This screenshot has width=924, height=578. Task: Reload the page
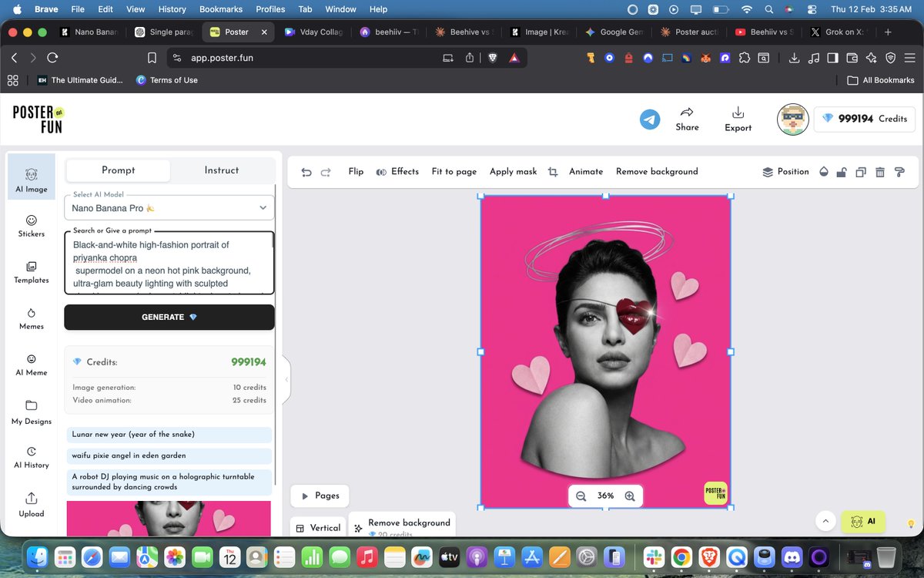point(52,58)
